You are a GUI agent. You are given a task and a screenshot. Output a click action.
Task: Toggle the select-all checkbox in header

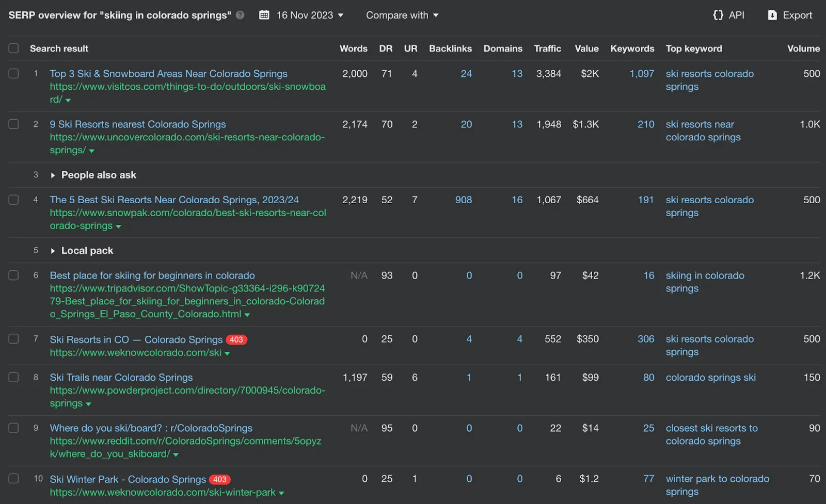pyautogui.click(x=14, y=48)
